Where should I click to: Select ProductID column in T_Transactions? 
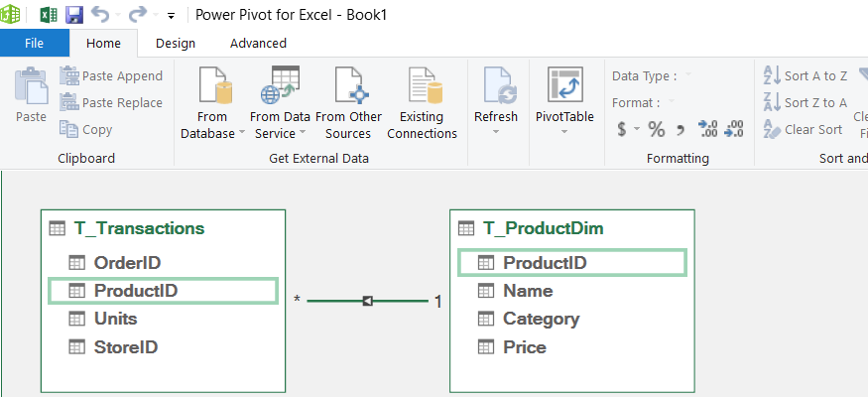[x=164, y=291]
